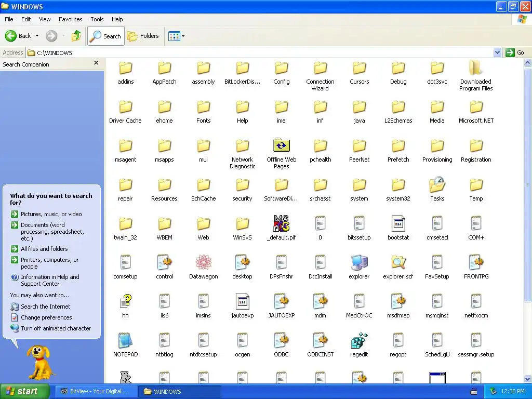Select the Microsoft.NET folder icon

tap(476, 107)
